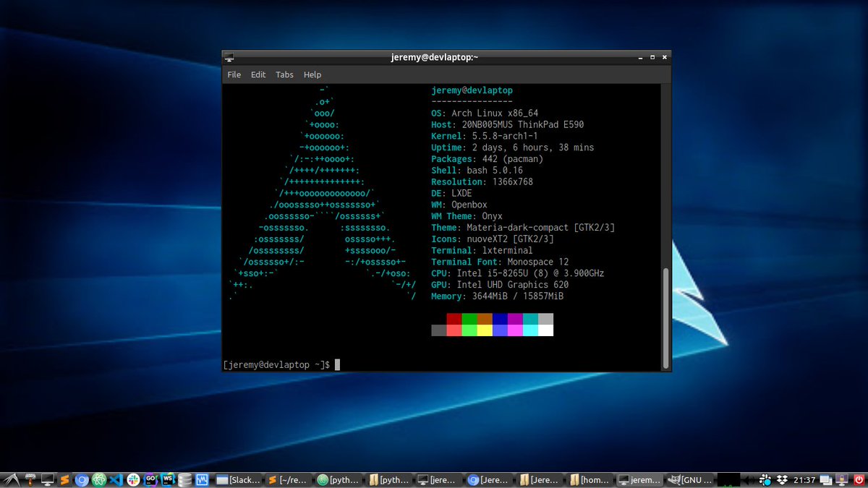
Task: Switch to '[jere...' terminal taskbar window
Action: point(438,479)
